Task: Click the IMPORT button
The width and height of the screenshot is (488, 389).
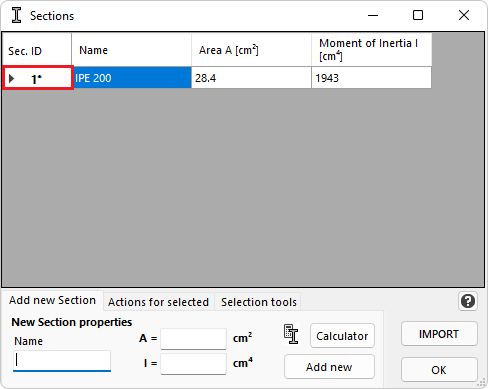Action: (x=439, y=334)
